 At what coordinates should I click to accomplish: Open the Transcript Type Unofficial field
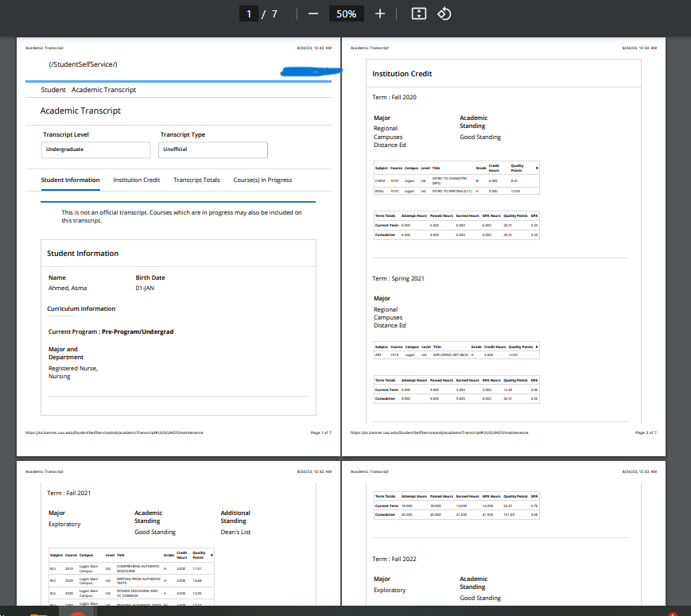[213, 149]
